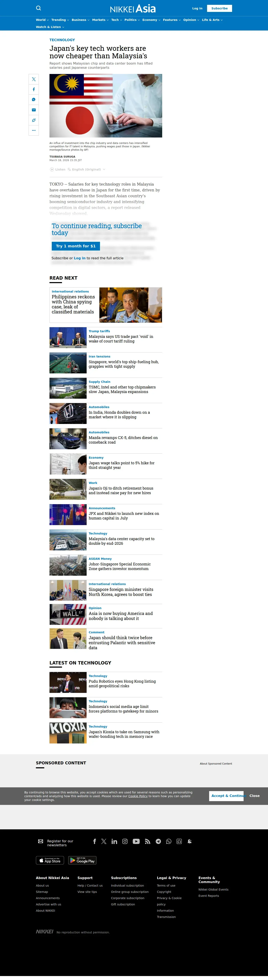
Task: Share article via WhatsApp from side rail
Action: (x=34, y=100)
